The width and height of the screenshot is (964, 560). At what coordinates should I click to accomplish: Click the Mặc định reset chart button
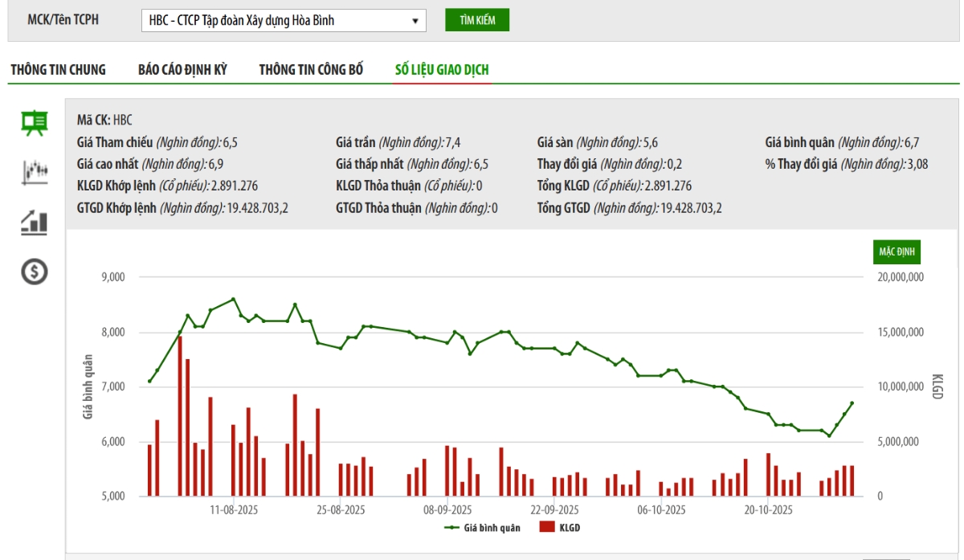pos(897,252)
